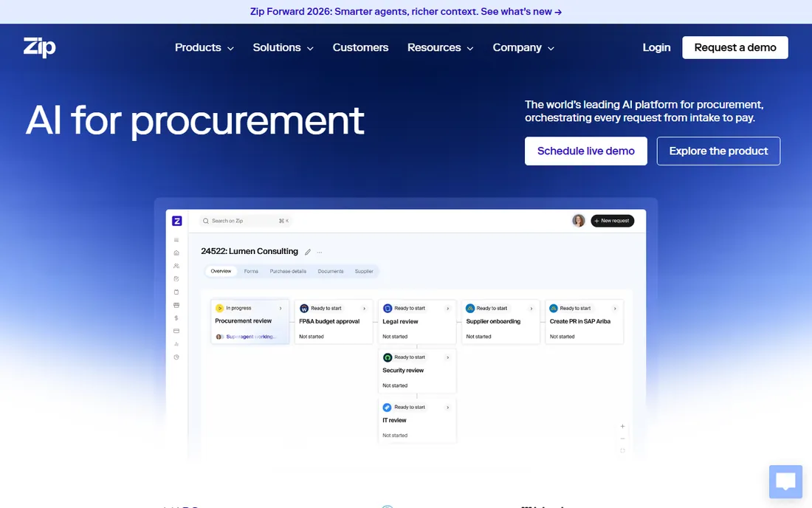Viewport: 812px width, 508px height.
Task: Open the ellipsis more options beside the request title
Action: 320,253
